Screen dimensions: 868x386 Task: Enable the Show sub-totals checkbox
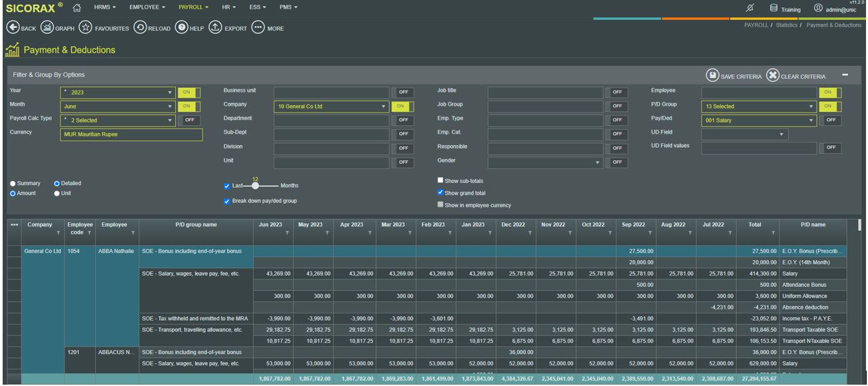pyautogui.click(x=440, y=180)
